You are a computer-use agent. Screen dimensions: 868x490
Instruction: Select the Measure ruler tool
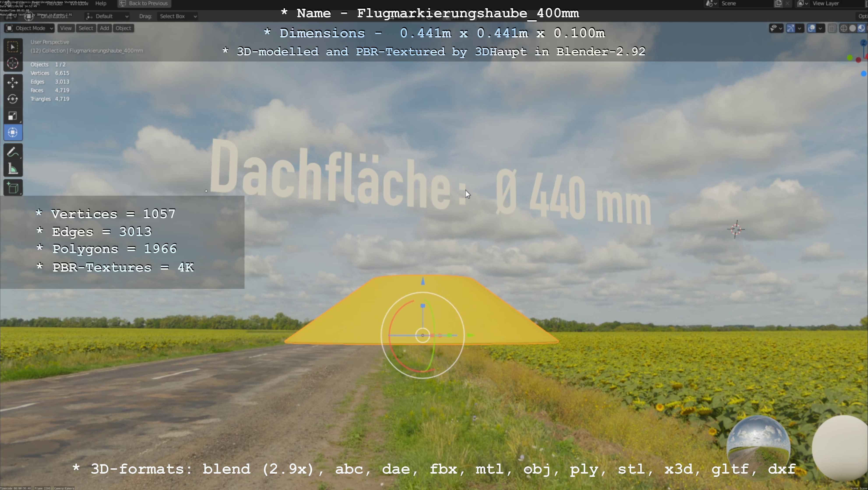tap(13, 169)
